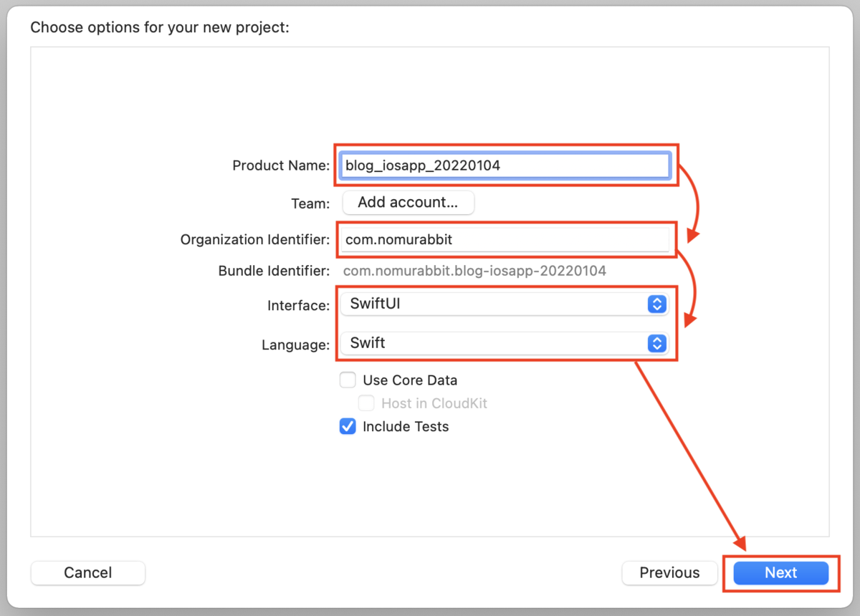Click the 'Product Name:' label
Screen dimensions: 860x616
click(280, 166)
